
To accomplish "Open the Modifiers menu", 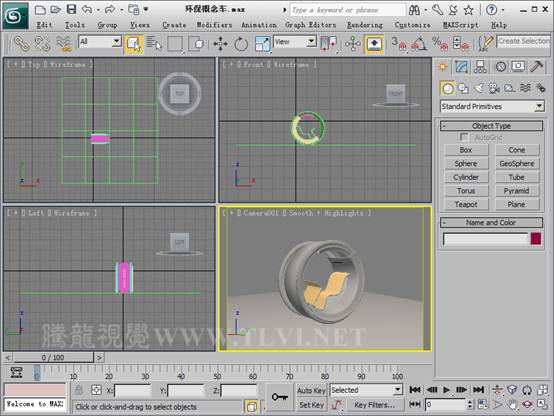I will (214, 25).
